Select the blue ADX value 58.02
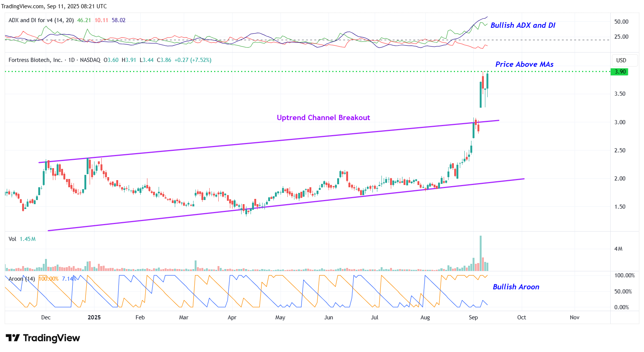644x352 pixels. point(119,20)
